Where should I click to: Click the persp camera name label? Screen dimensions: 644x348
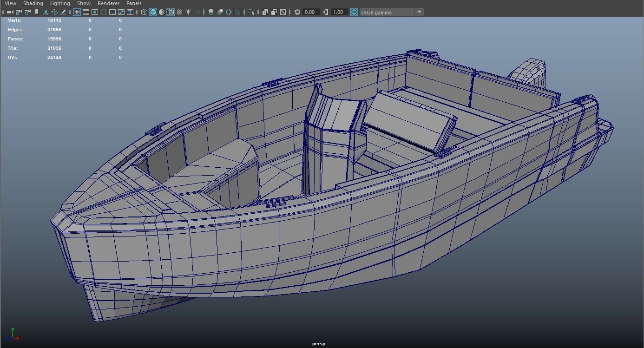pos(319,344)
